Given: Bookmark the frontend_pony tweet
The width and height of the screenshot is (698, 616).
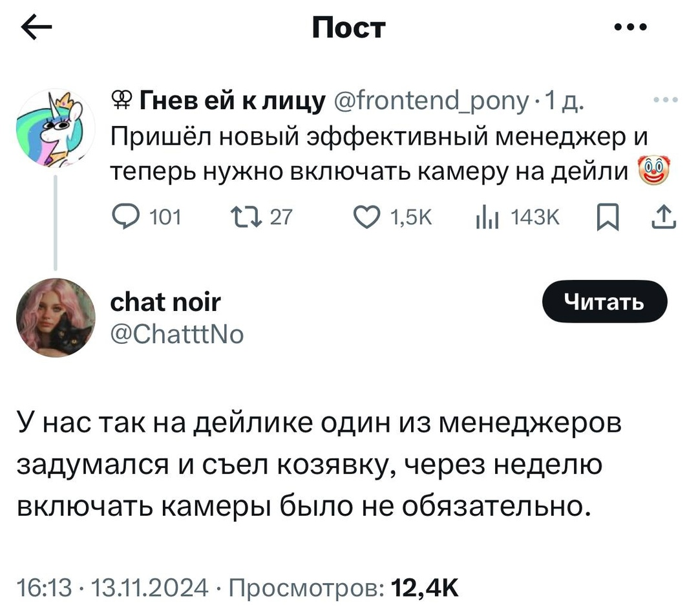Looking at the screenshot, I should pos(608,217).
